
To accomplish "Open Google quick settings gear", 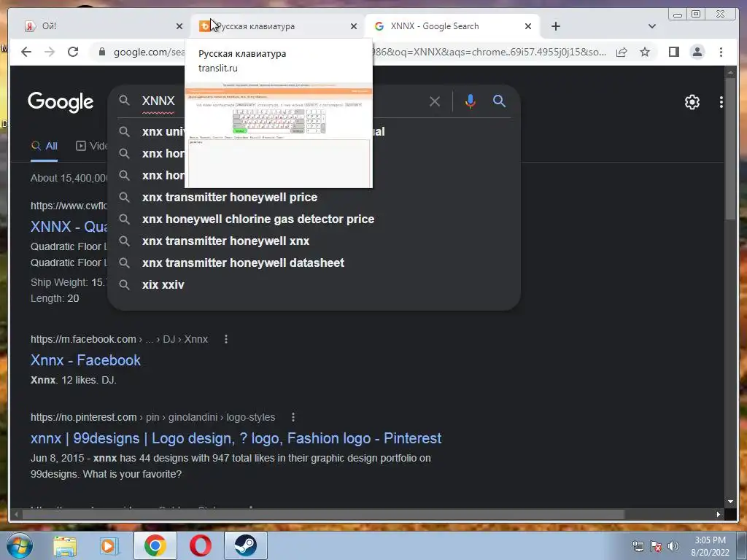I will point(692,101).
